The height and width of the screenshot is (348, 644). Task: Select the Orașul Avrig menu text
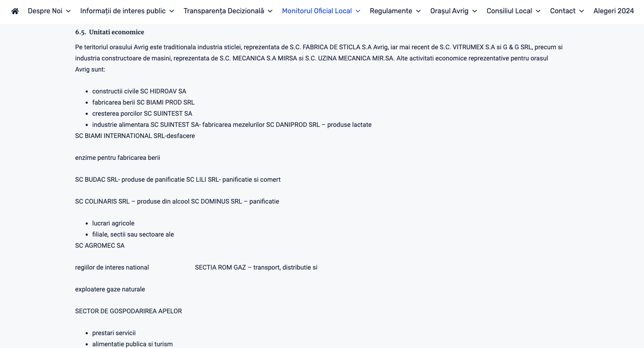point(449,11)
